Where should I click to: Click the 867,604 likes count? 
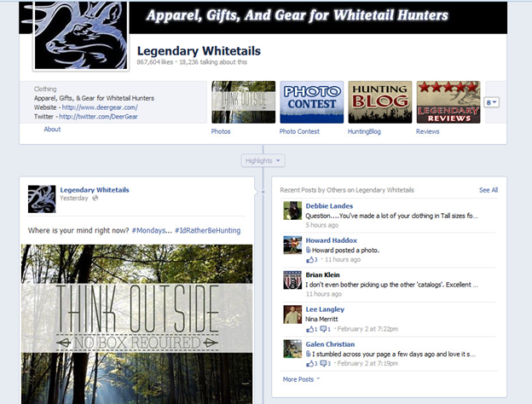click(x=154, y=62)
